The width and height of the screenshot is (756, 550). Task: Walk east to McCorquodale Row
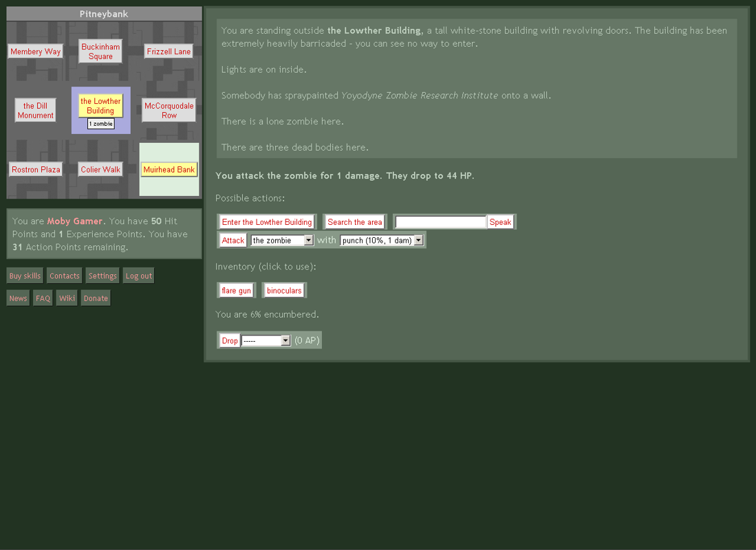[169, 111]
